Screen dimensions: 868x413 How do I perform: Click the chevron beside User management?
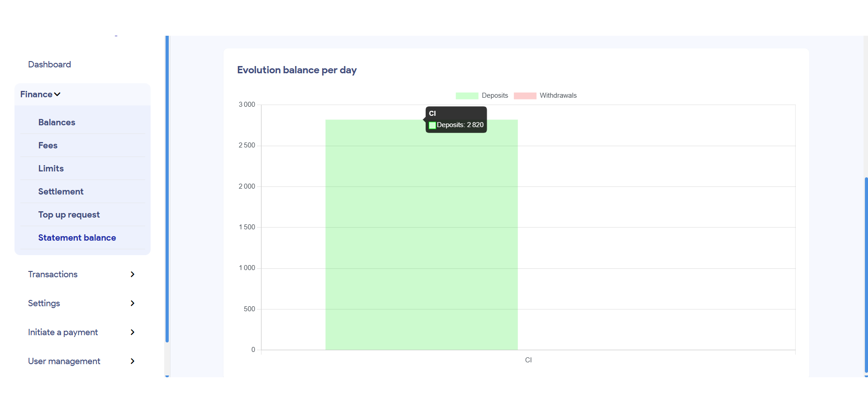(x=133, y=361)
